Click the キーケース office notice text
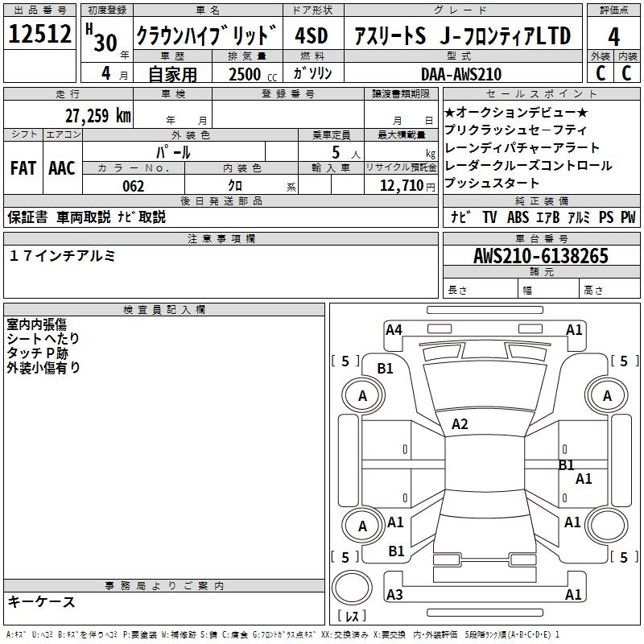The width and height of the screenshot is (644, 644). click(42, 601)
